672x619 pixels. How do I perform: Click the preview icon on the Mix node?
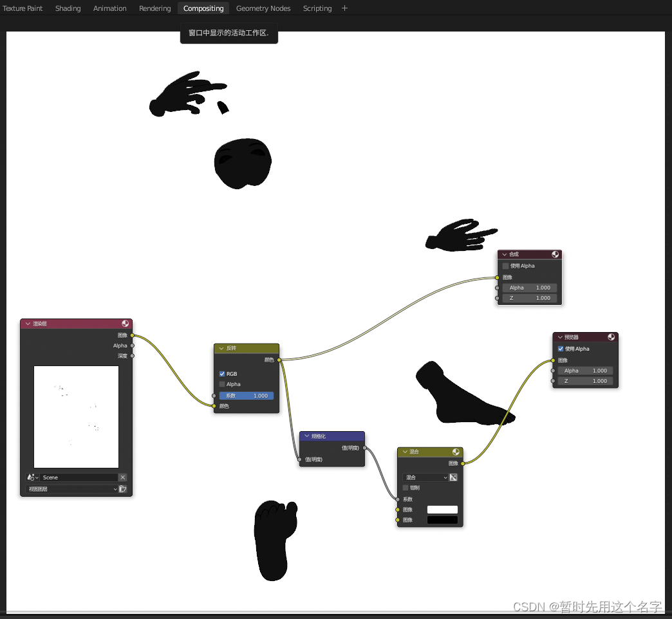click(456, 452)
